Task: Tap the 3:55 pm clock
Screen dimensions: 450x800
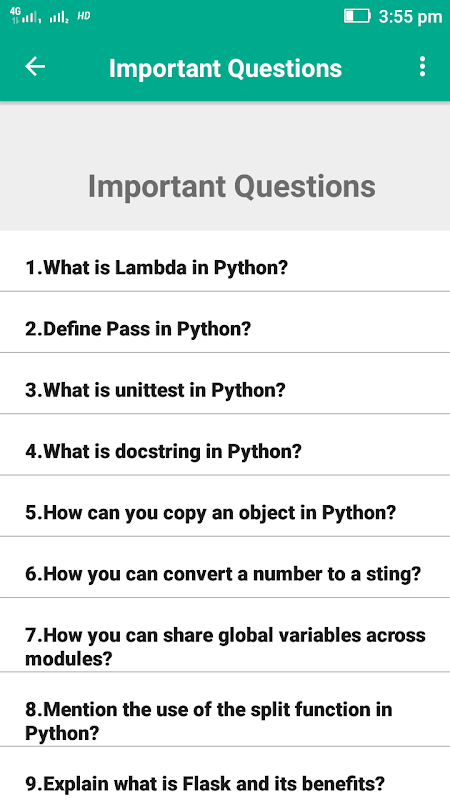Action: click(x=410, y=16)
